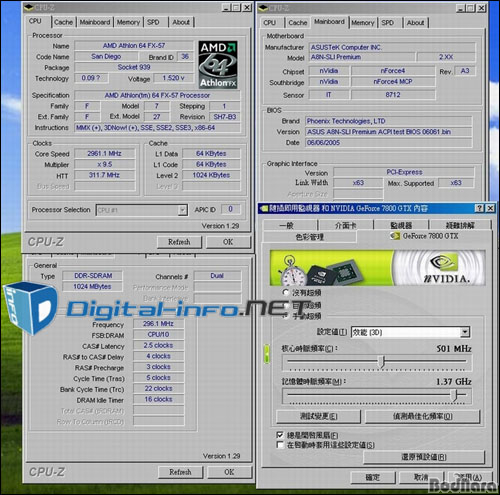Click the 取消 button
Viewport: 500px width, 495px height.
pyautogui.click(x=421, y=477)
